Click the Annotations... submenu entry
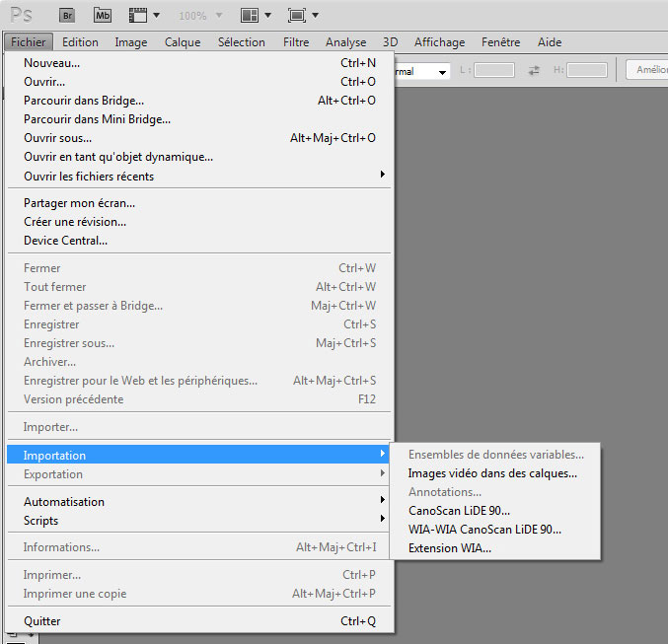This screenshot has width=668, height=644. click(x=496, y=492)
